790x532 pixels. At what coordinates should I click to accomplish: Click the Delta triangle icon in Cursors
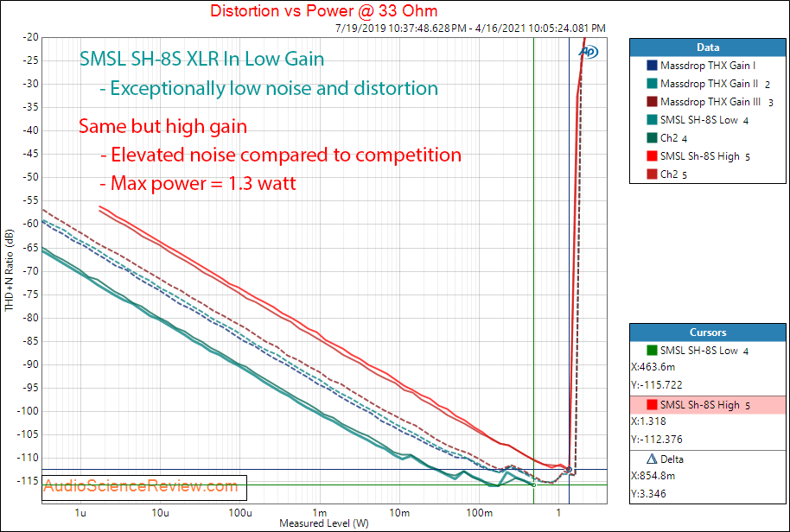[x=652, y=459]
